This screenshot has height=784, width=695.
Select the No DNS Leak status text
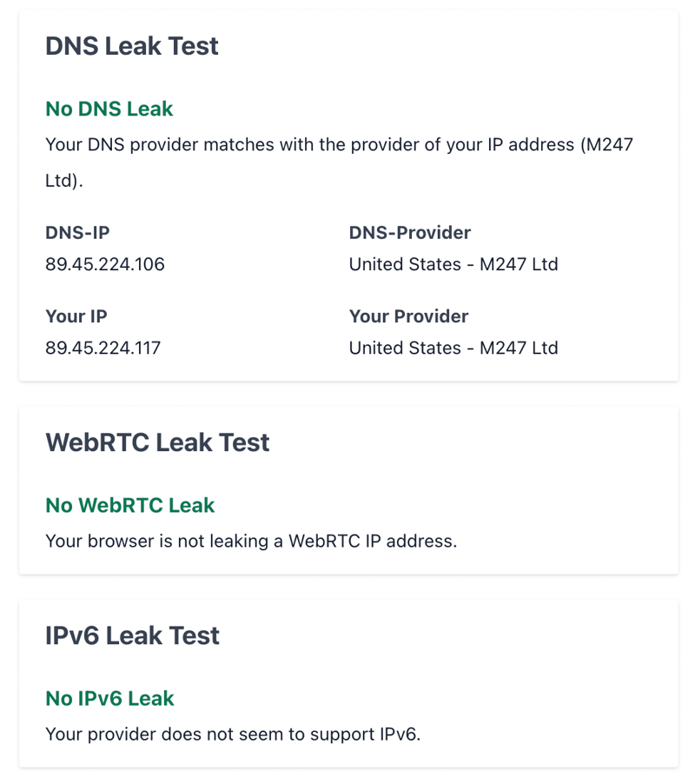point(109,109)
